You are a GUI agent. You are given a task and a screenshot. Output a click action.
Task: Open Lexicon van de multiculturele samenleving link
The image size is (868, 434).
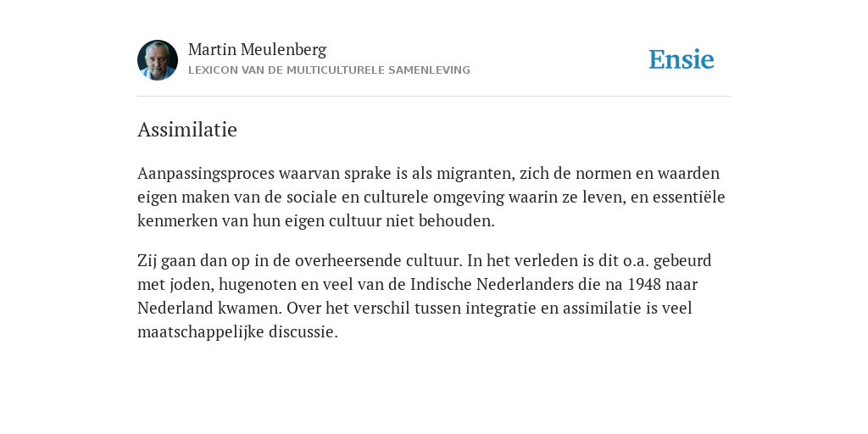(x=329, y=70)
